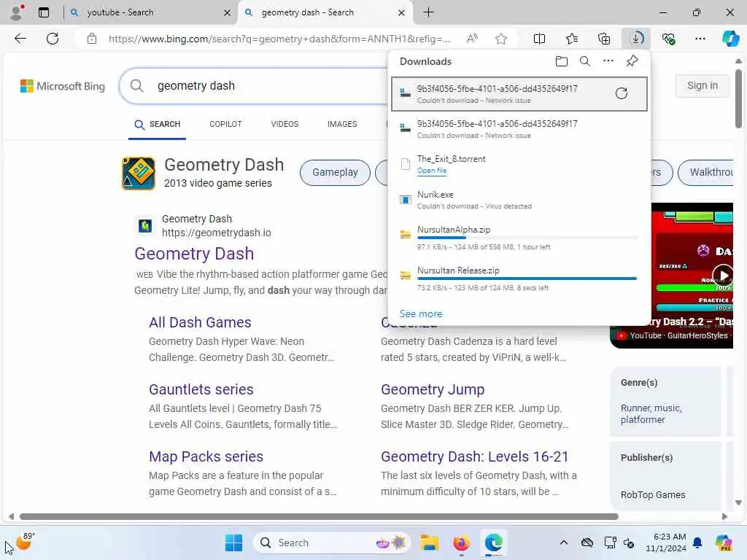Image resolution: width=747 pixels, height=560 pixels.
Task: View site information lock icon
Action: tap(92, 39)
